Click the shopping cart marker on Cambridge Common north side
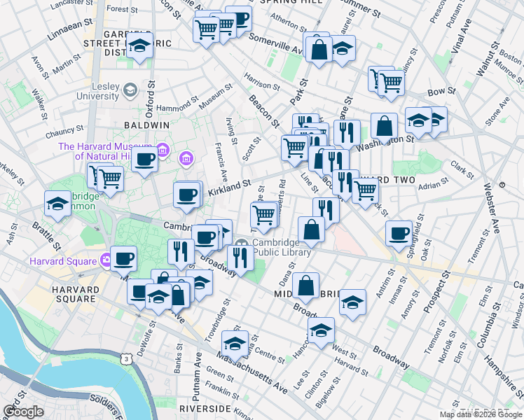Image resolution: width=524 pixels, height=420 pixels. coord(110,180)
